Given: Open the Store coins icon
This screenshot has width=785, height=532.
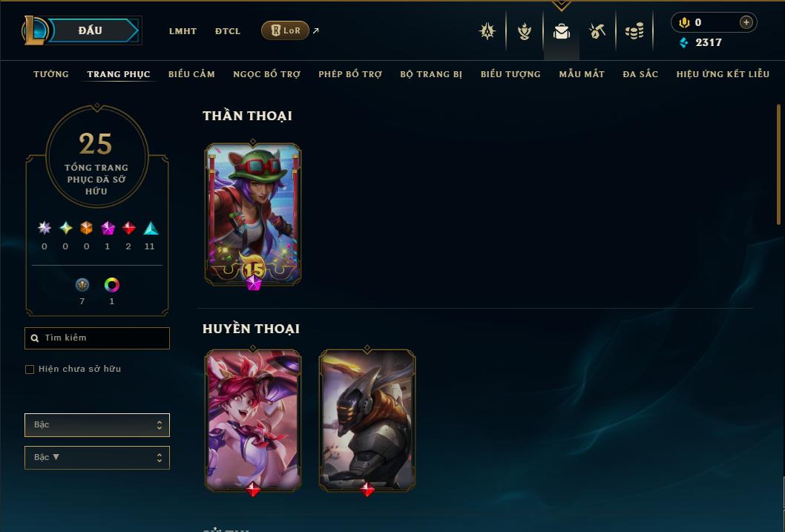Looking at the screenshot, I should click(634, 31).
